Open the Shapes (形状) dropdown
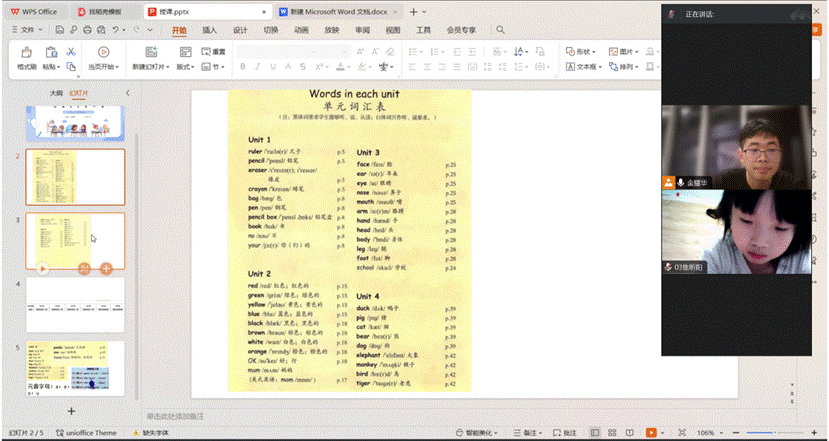The image size is (829, 441). click(580, 52)
